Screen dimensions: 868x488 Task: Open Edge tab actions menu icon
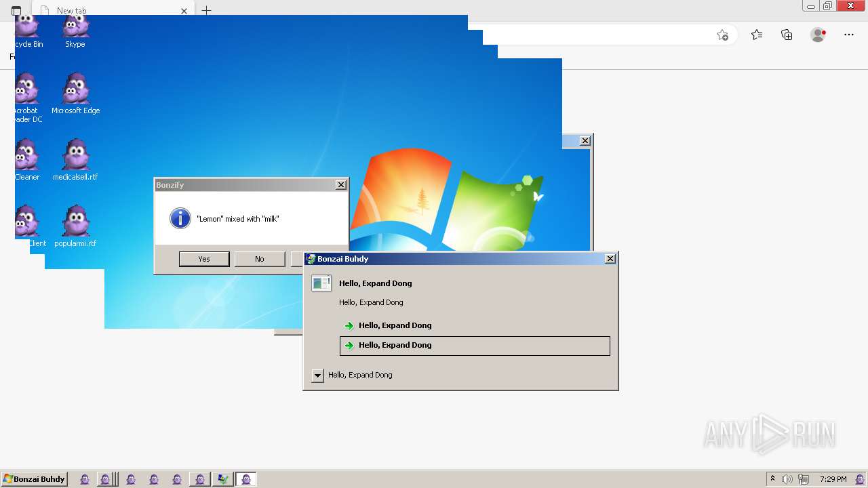(16, 11)
